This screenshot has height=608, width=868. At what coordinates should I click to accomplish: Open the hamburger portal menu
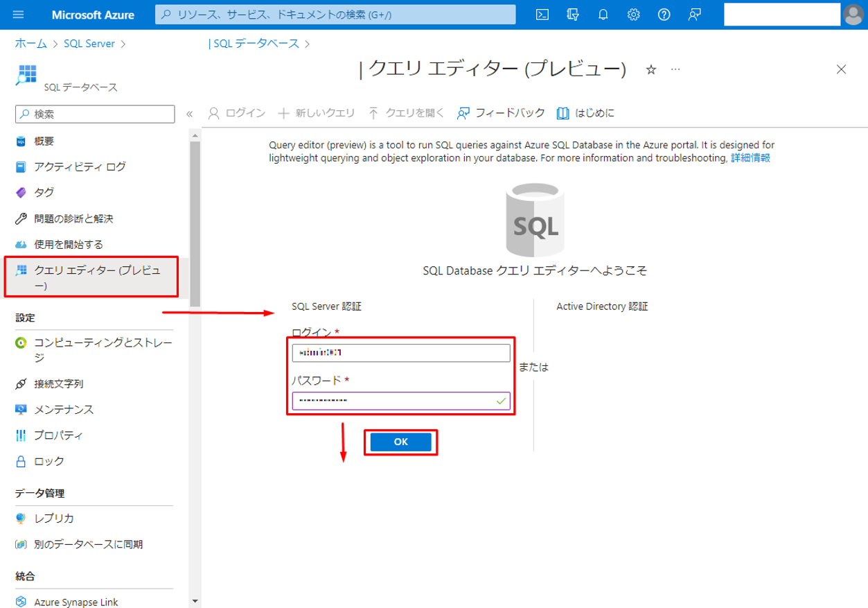(19, 15)
